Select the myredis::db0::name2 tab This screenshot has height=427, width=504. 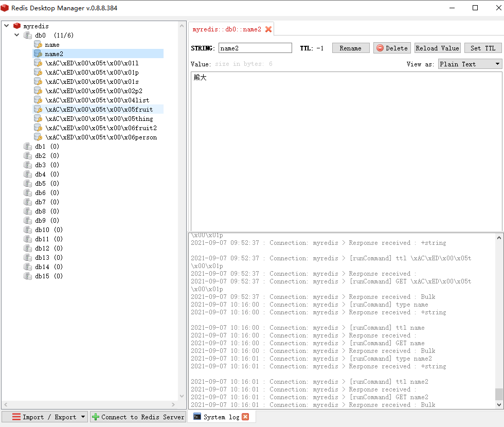[x=227, y=29]
